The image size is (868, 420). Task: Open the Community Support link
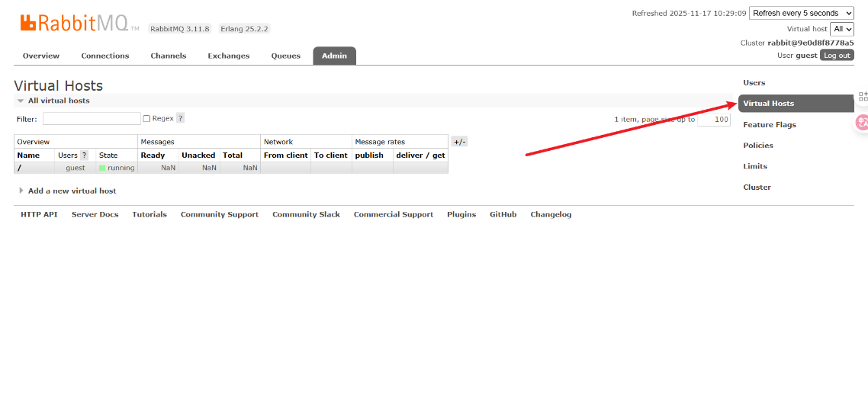coord(219,215)
